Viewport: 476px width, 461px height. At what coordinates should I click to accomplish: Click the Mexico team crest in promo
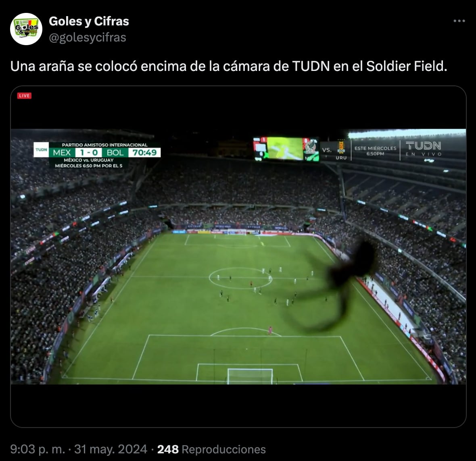(311, 148)
